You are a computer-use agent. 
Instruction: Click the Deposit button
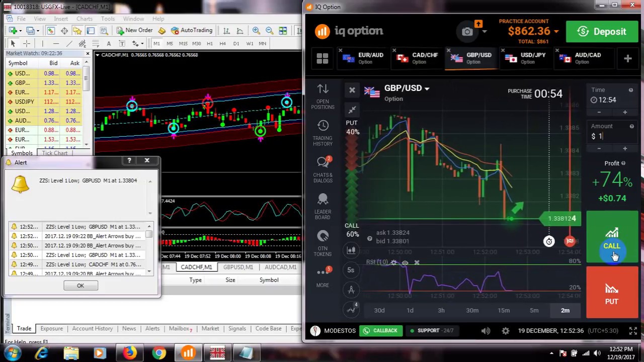(x=602, y=32)
